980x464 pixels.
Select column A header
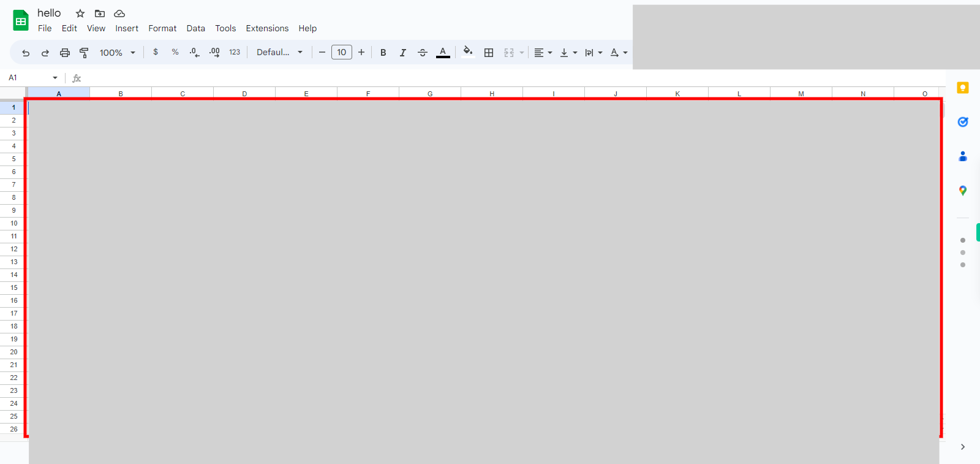pyautogui.click(x=59, y=93)
